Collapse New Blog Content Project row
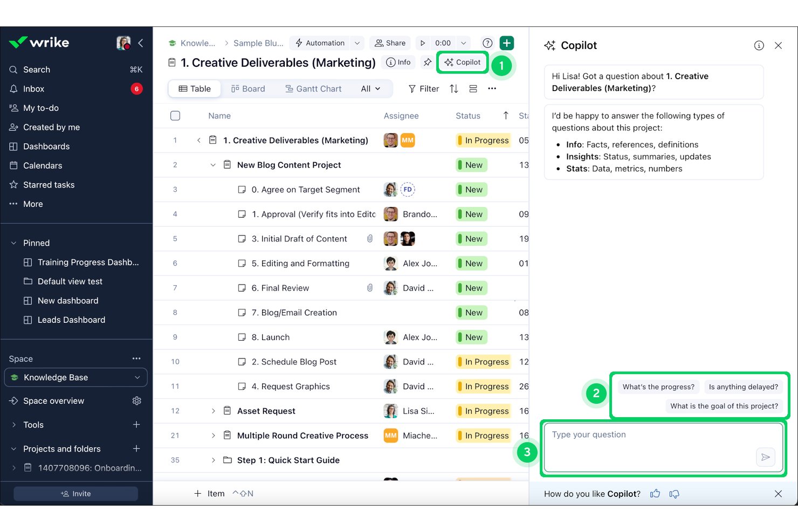Viewport: 798px width, 532px height. 213,165
